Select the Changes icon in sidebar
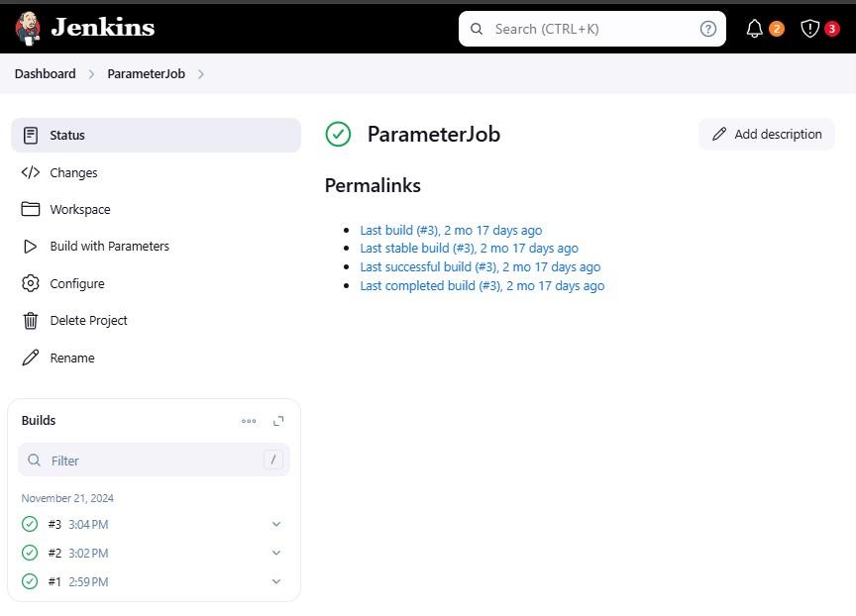This screenshot has width=856, height=616. tap(31, 172)
